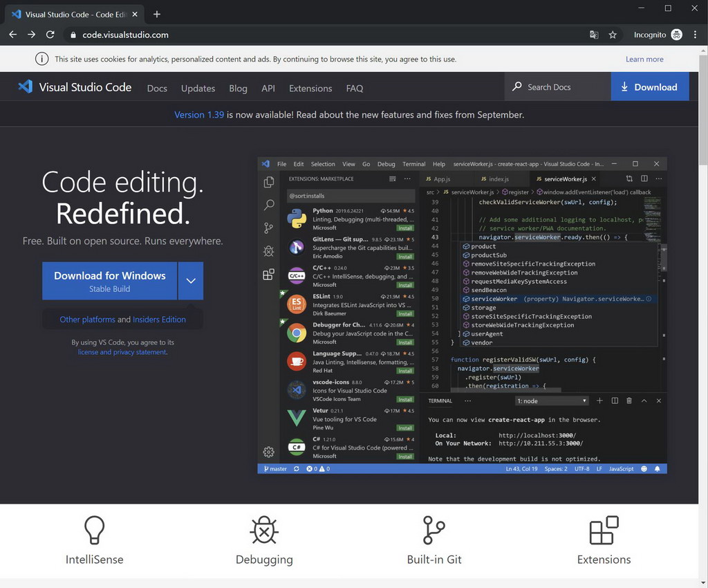This screenshot has width=708, height=588.
Task: Open the Insiders Edition link
Action: coord(160,320)
